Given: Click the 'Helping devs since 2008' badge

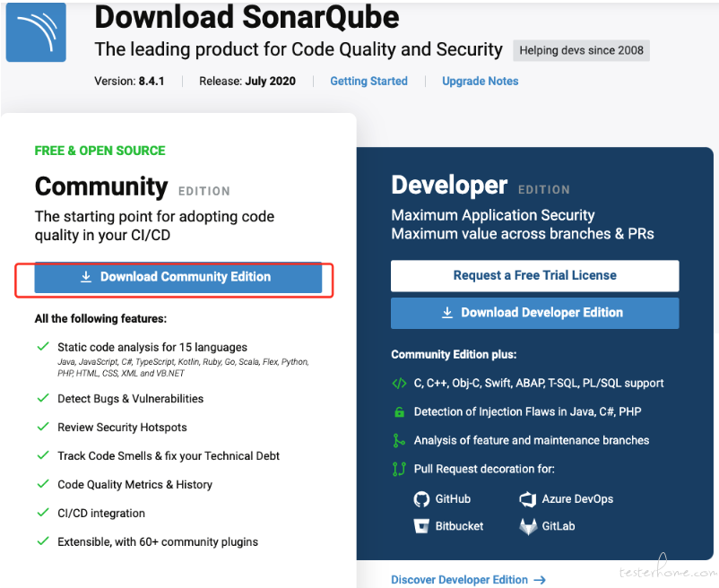Looking at the screenshot, I should [x=581, y=50].
